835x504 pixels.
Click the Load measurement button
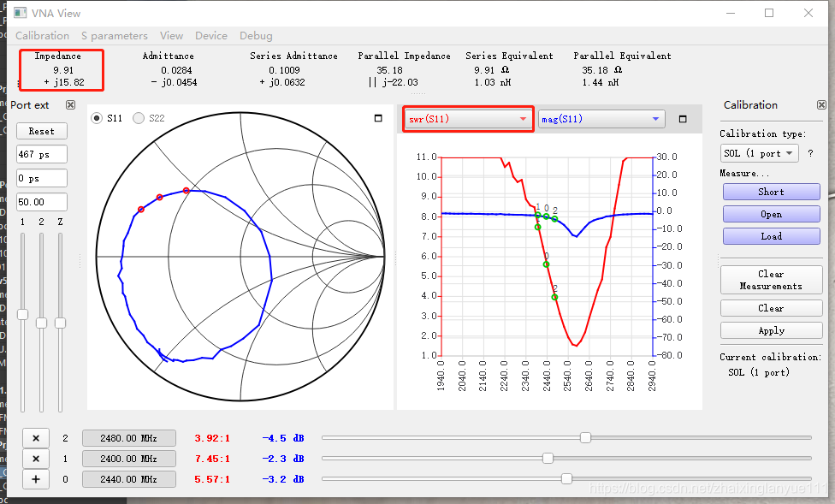click(771, 236)
